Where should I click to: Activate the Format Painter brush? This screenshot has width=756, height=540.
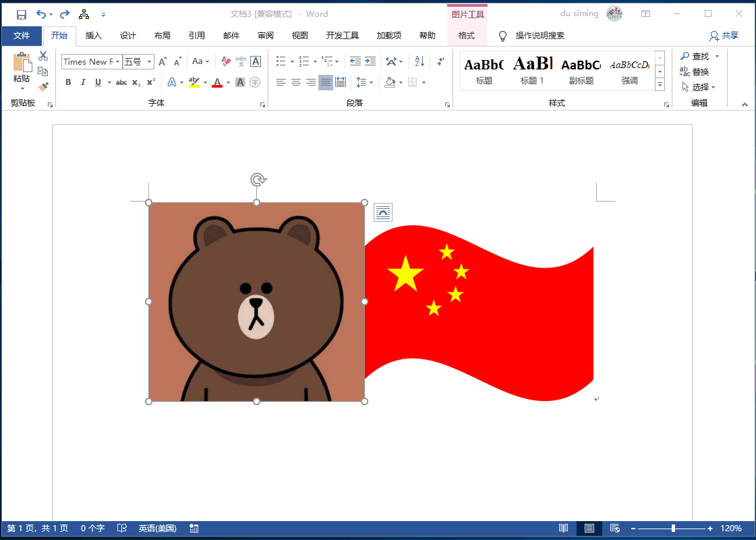[x=43, y=87]
